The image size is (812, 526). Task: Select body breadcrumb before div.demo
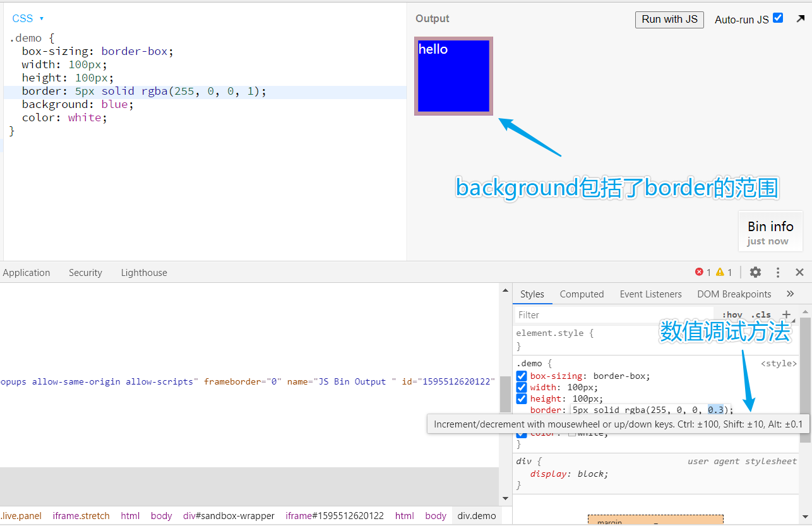click(x=436, y=516)
